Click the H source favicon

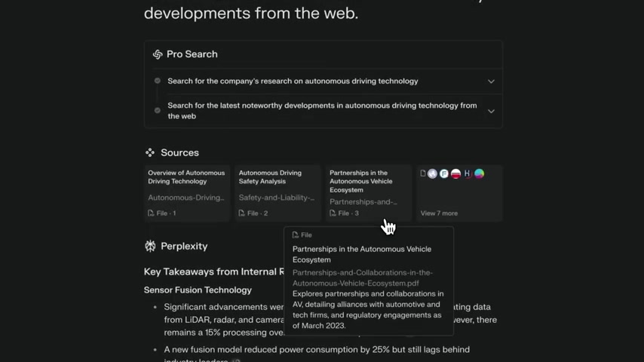pos(467,173)
